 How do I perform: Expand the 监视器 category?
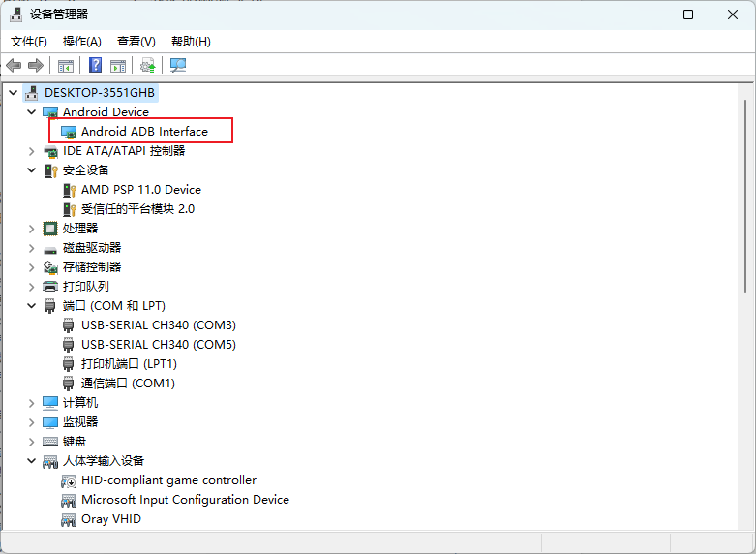click(32, 422)
